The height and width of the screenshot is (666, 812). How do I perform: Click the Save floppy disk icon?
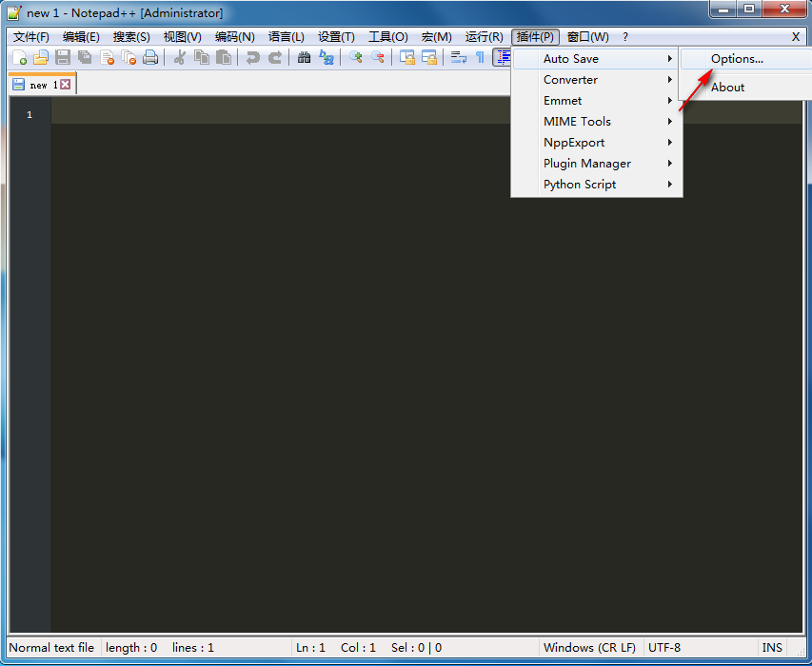tap(63, 57)
